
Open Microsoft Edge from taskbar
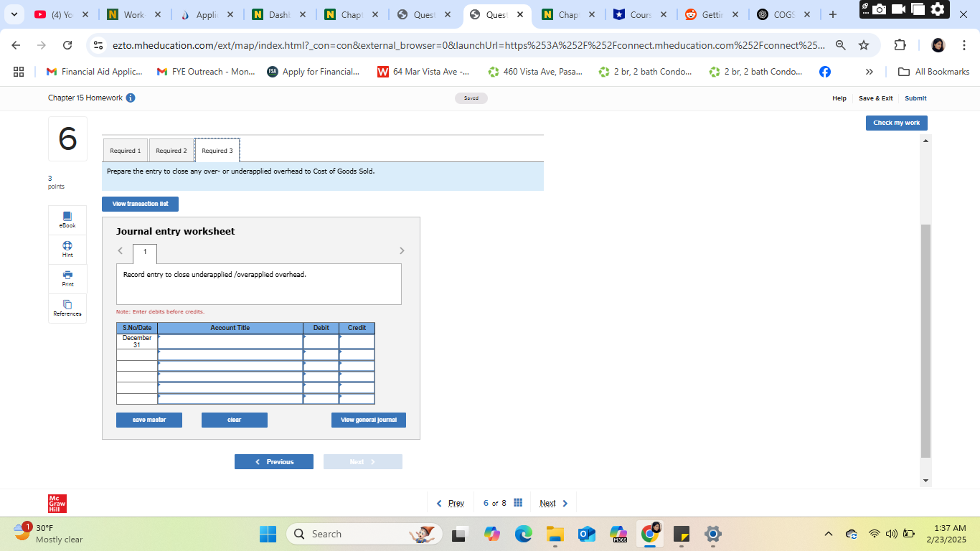[524, 534]
